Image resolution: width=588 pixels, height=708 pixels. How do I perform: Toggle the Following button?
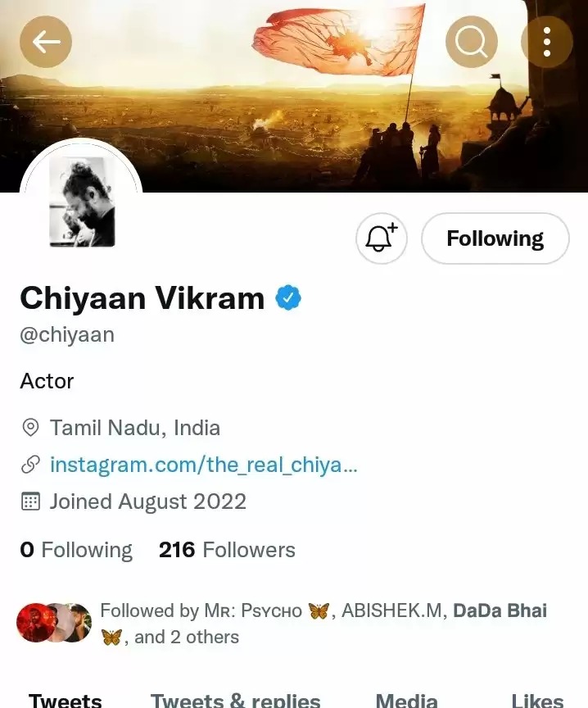495,238
